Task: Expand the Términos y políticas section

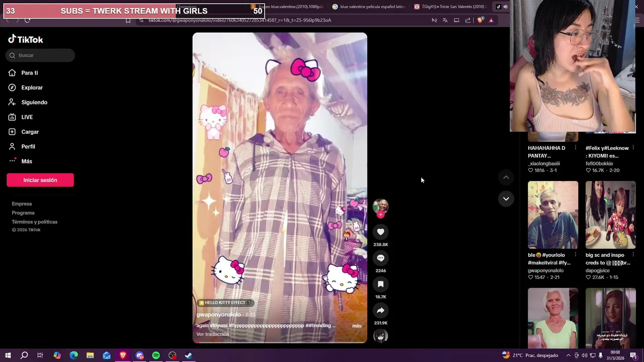Action: pos(35,222)
